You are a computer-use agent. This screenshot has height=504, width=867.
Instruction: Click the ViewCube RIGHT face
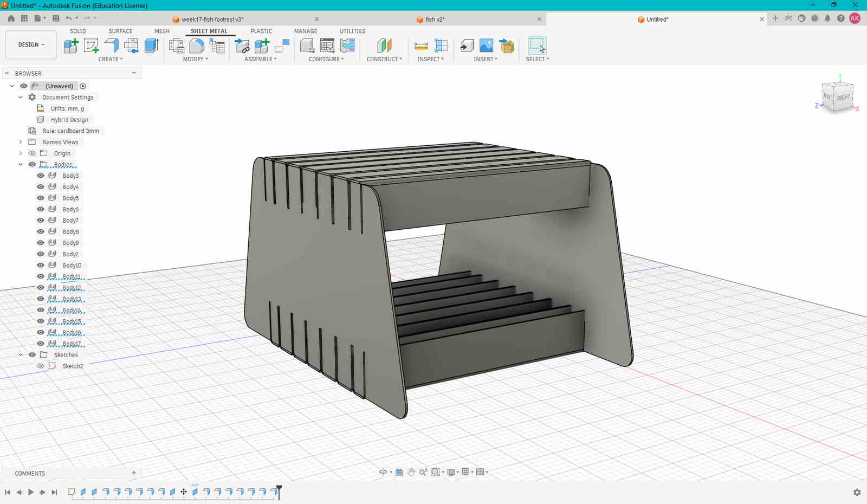[843, 98]
